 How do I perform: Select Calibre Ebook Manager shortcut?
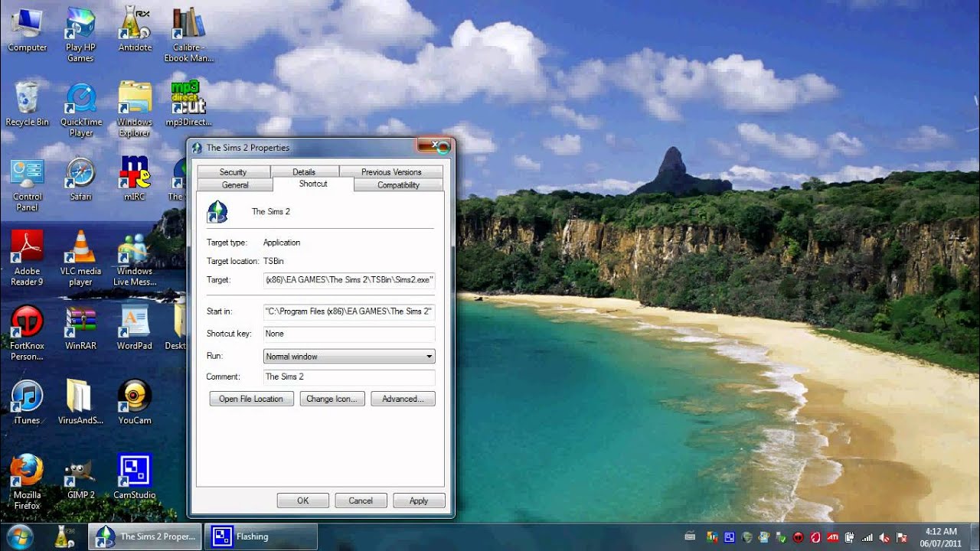(x=188, y=35)
